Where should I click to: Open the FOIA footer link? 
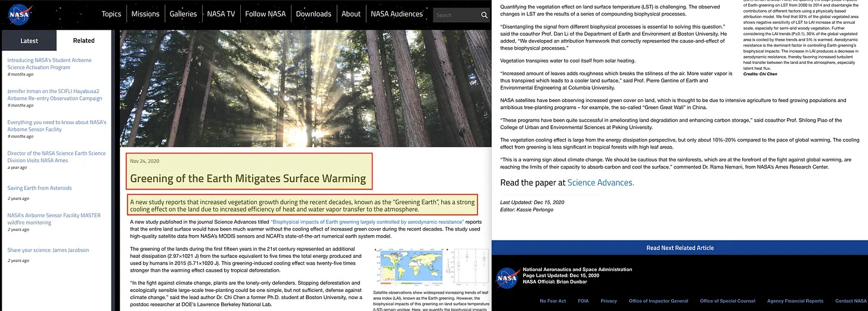click(x=583, y=301)
